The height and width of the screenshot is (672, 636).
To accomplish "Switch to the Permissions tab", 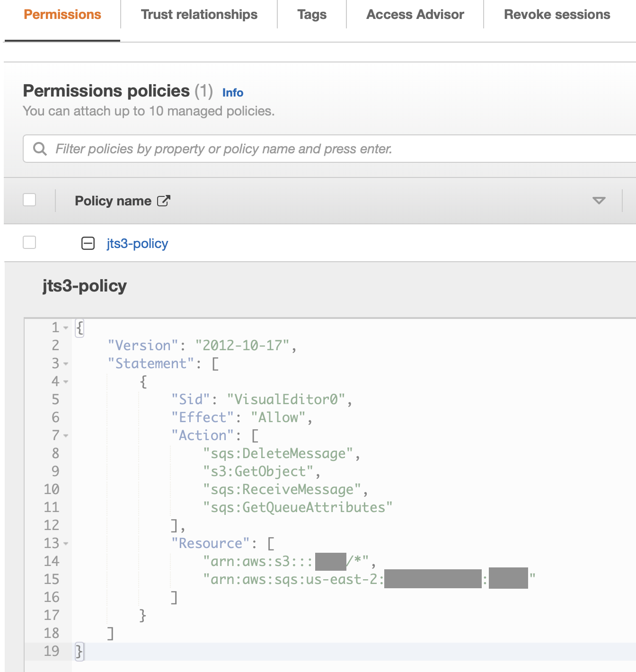I will (62, 15).
